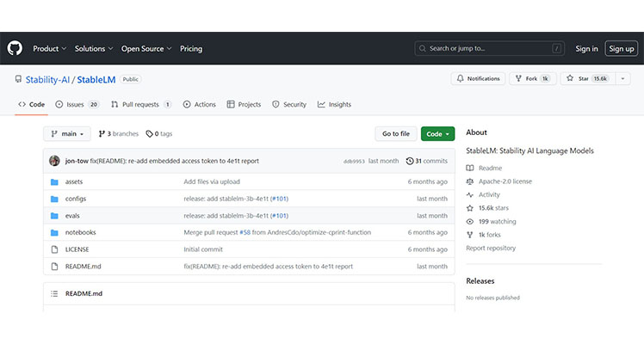The width and height of the screenshot is (644, 344).
Task: Click the Initial commit message
Action: [203, 249]
